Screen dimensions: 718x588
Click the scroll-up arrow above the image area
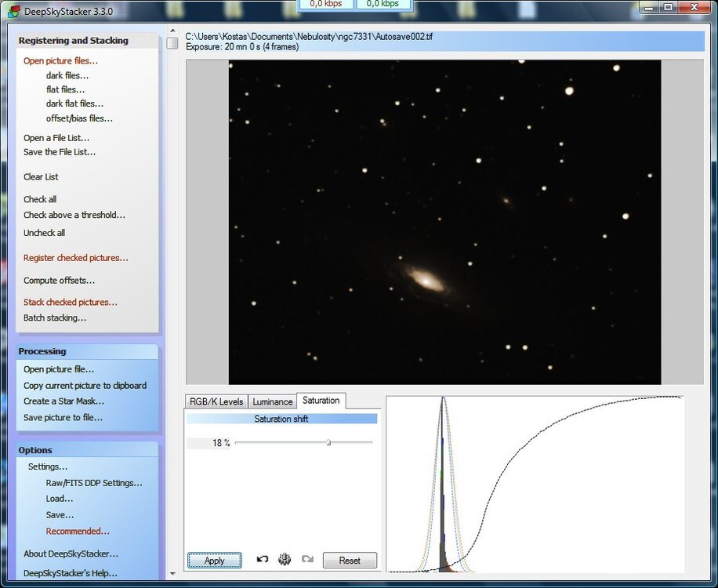click(172, 32)
